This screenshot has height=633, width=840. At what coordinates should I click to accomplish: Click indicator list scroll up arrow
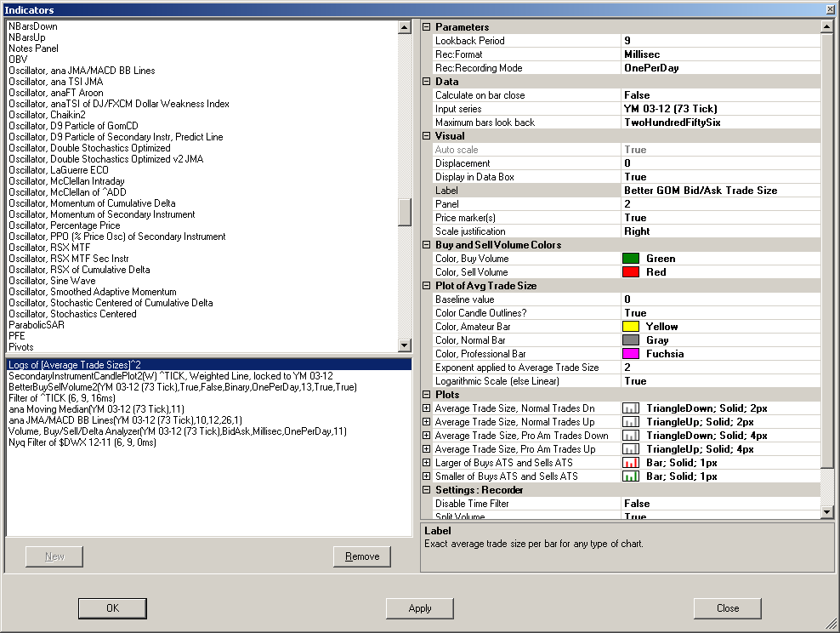click(405, 26)
